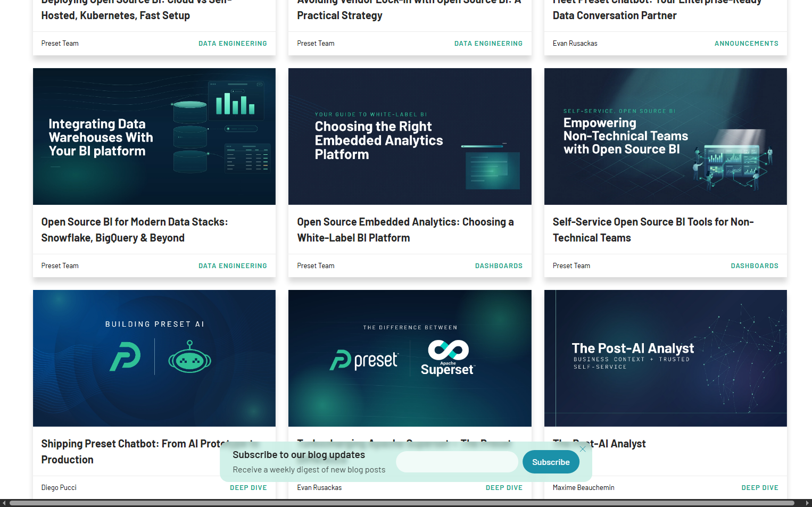812x507 pixels.
Task: Click Preset Team under Kubernetes article
Action: tap(60, 44)
